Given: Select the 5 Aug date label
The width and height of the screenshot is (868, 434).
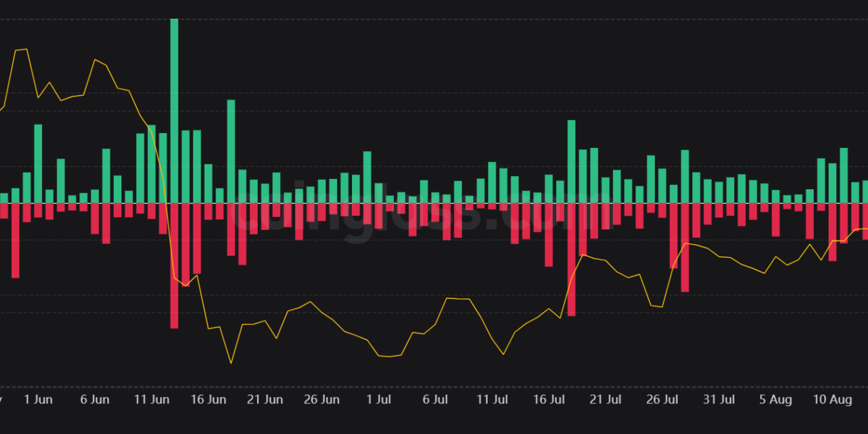Looking at the screenshot, I should point(775,399).
